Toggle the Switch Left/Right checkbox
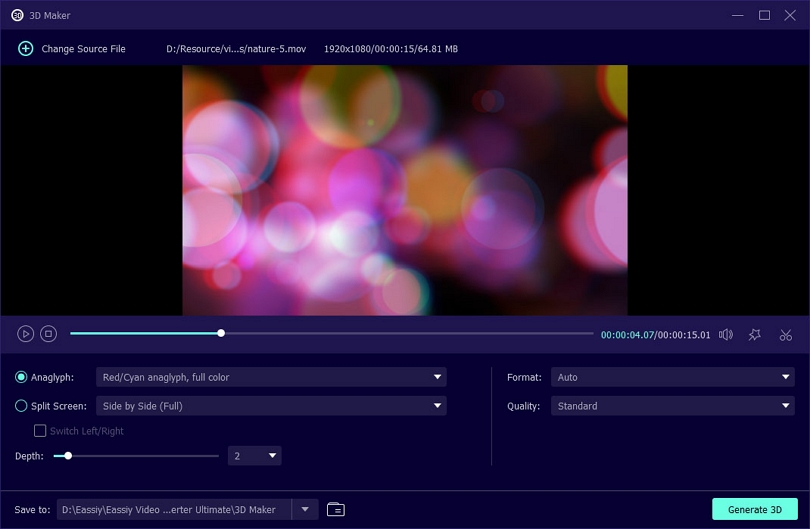 click(40, 431)
